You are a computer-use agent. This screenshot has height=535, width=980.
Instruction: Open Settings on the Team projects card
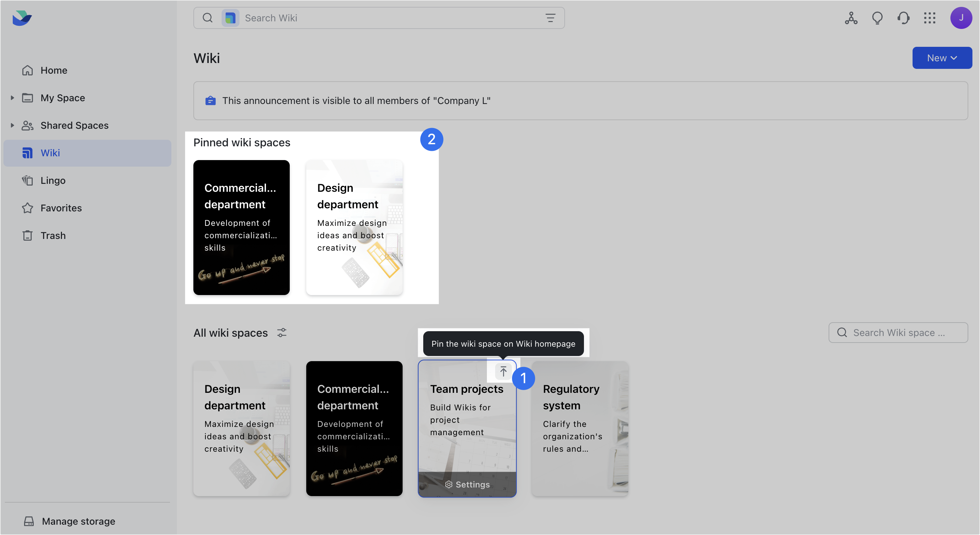tap(467, 484)
